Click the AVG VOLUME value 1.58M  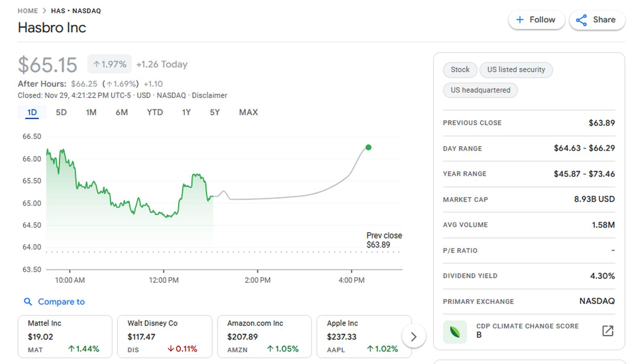click(x=603, y=225)
